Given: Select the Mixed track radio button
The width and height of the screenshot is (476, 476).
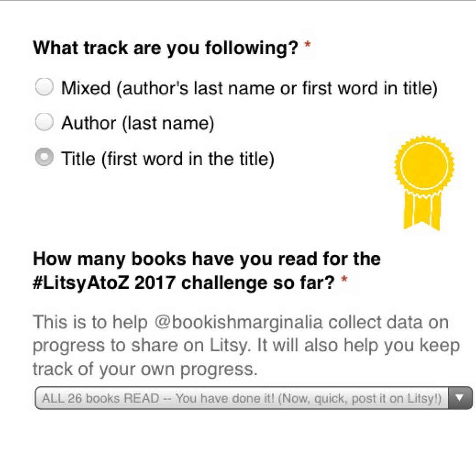Looking at the screenshot, I should pos(44,88).
